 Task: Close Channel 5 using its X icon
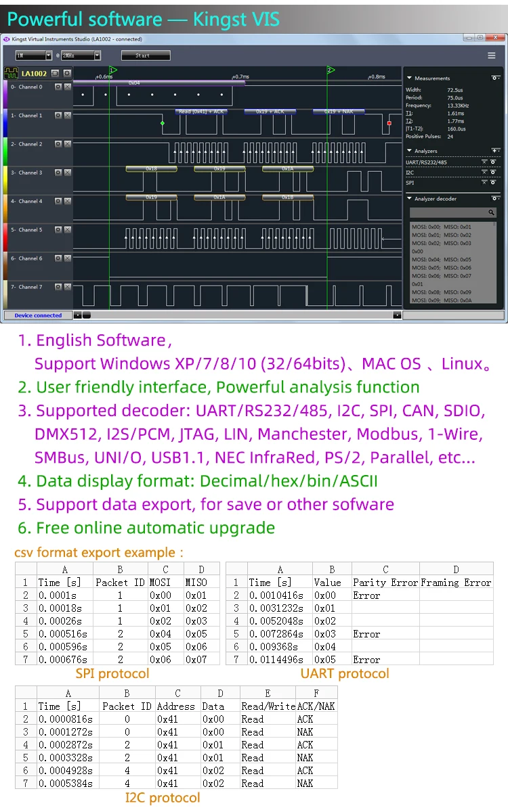tap(67, 230)
